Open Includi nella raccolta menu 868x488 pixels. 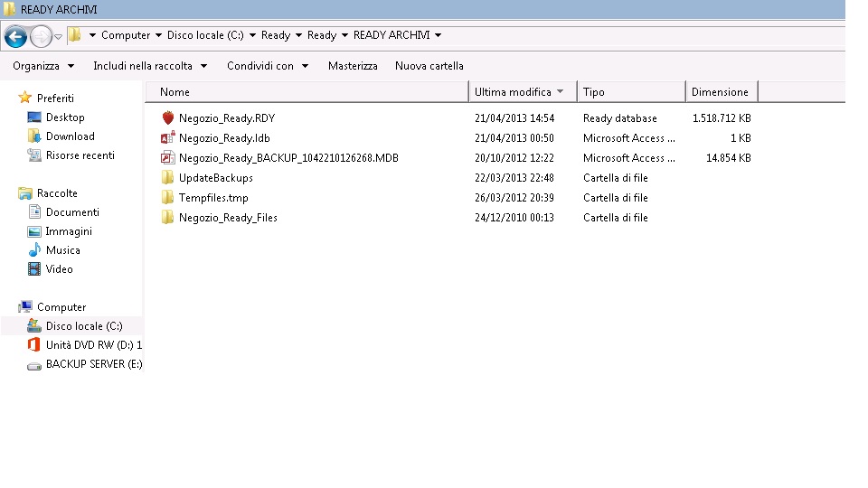150,66
